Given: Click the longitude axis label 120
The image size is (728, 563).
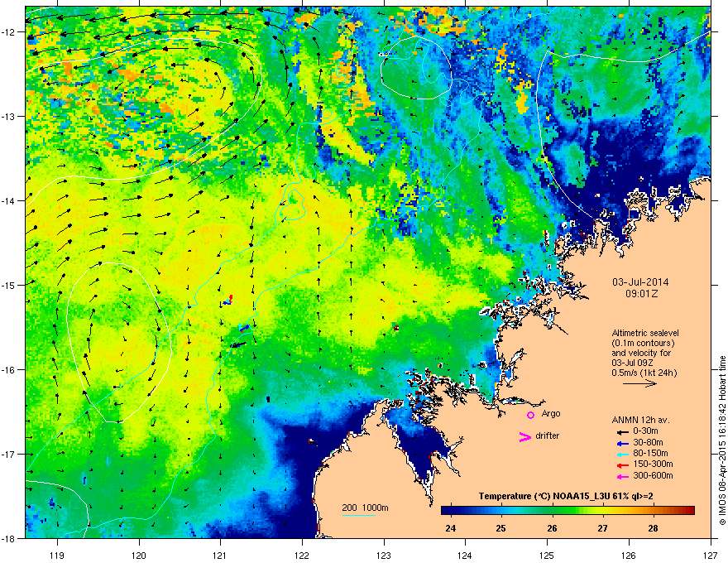Looking at the screenshot, I should point(139,556).
